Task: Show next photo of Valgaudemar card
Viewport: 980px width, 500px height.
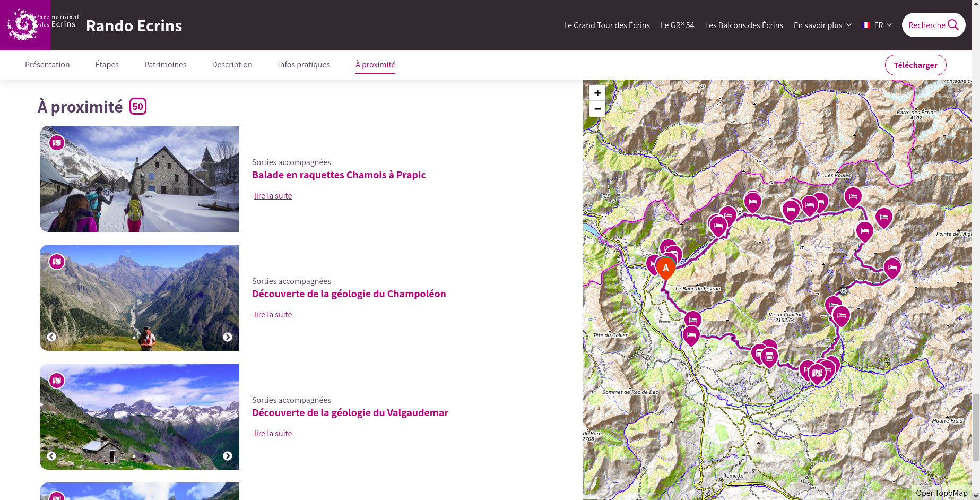Action: click(x=228, y=456)
